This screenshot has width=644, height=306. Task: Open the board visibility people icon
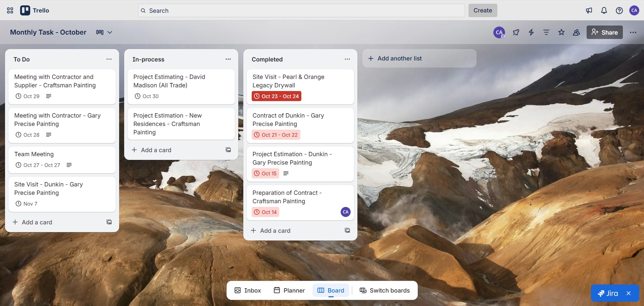coord(577,32)
